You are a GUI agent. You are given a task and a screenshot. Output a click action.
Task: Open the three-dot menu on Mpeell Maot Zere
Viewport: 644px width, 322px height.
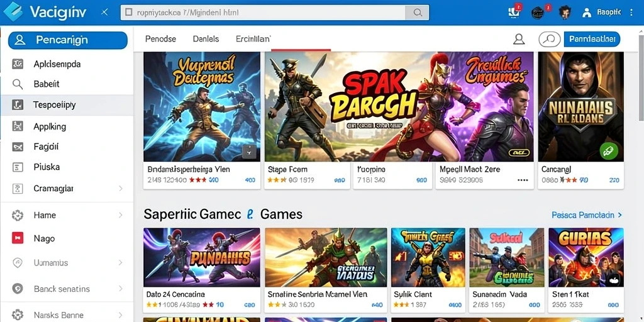[x=523, y=180]
